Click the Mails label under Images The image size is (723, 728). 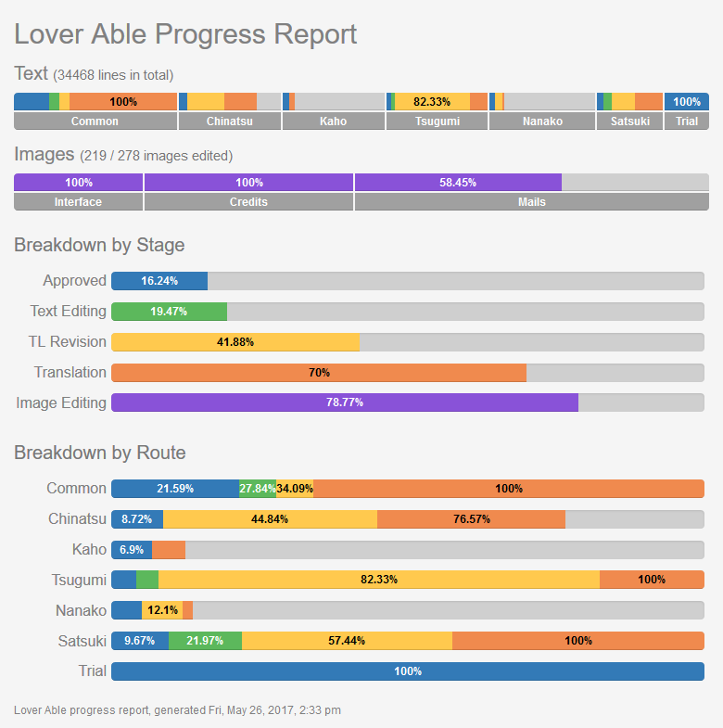(x=531, y=202)
